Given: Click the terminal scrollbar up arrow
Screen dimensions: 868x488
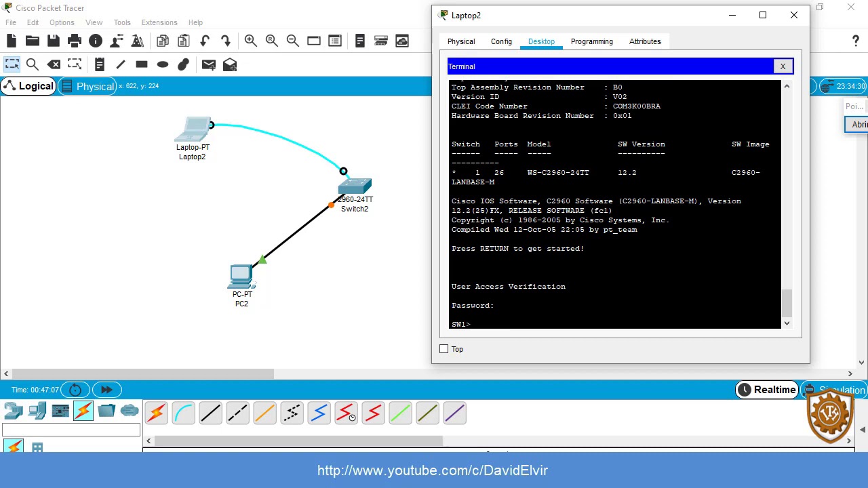Looking at the screenshot, I should click(x=787, y=86).
